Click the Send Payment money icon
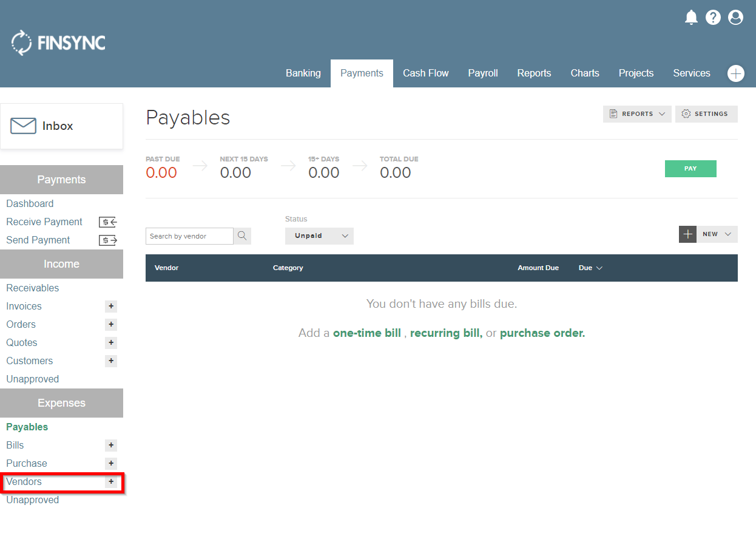 (108, 240)
